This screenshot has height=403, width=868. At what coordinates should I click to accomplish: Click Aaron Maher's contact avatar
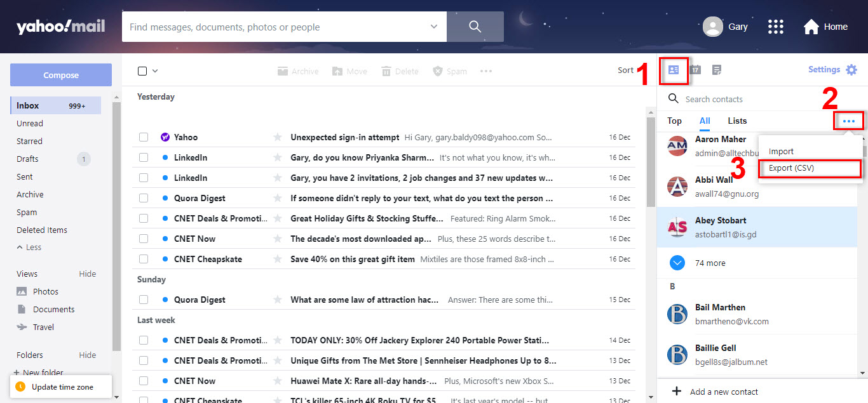677,146
